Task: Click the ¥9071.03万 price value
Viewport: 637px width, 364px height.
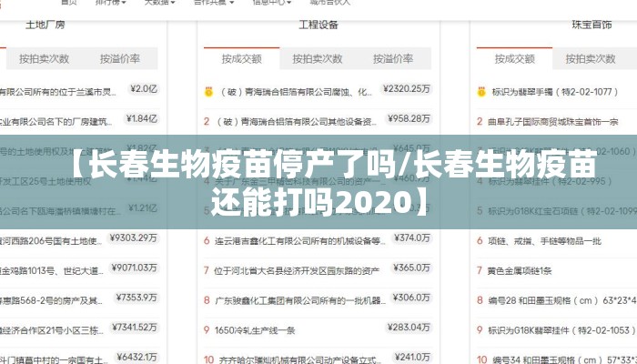Action: (134, 268)
